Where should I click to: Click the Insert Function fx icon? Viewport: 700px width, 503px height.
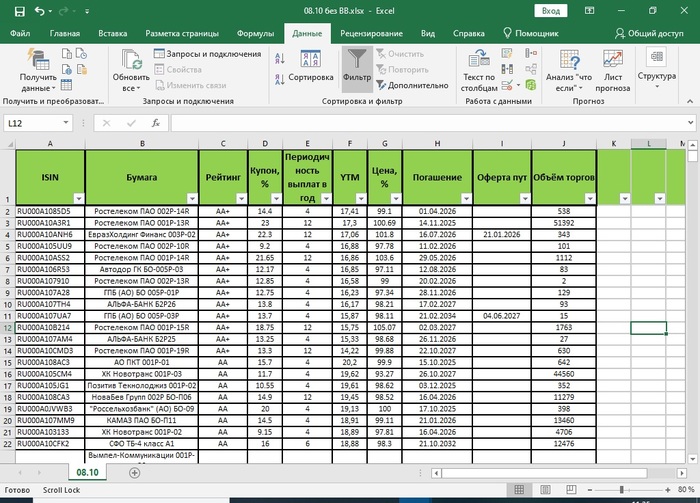click(155, 123)
